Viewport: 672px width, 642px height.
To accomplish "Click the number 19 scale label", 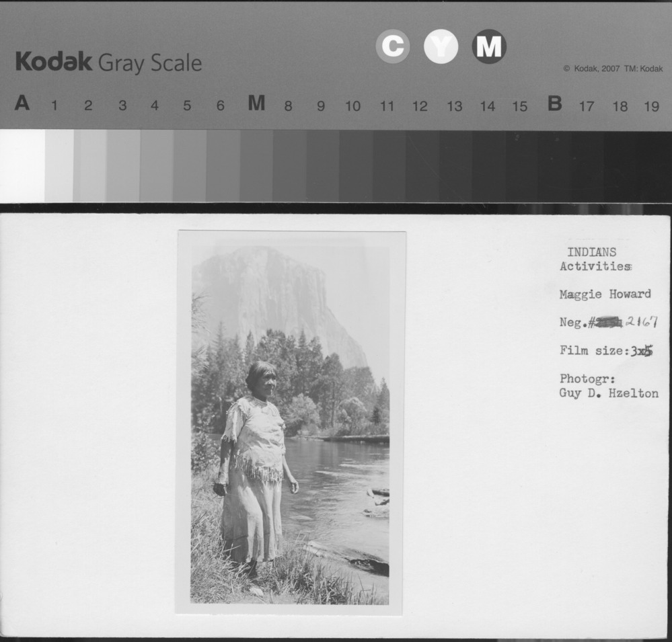I will [x=651, y=106].
